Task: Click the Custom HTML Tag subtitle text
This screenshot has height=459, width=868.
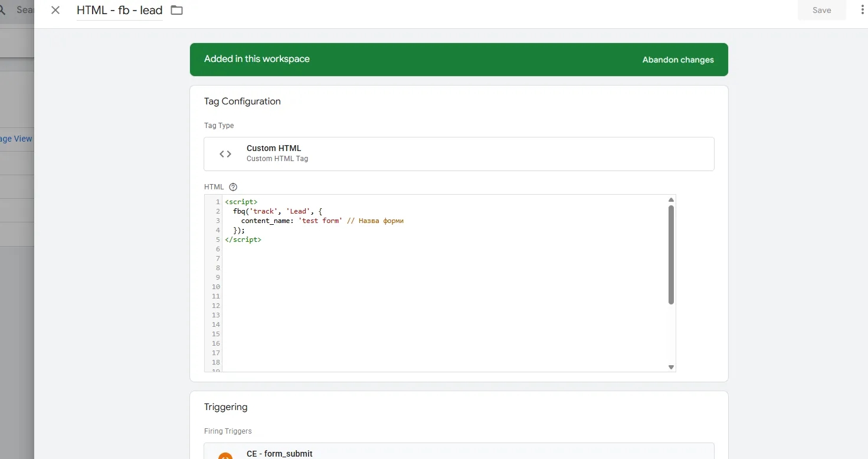Action: 277,159
